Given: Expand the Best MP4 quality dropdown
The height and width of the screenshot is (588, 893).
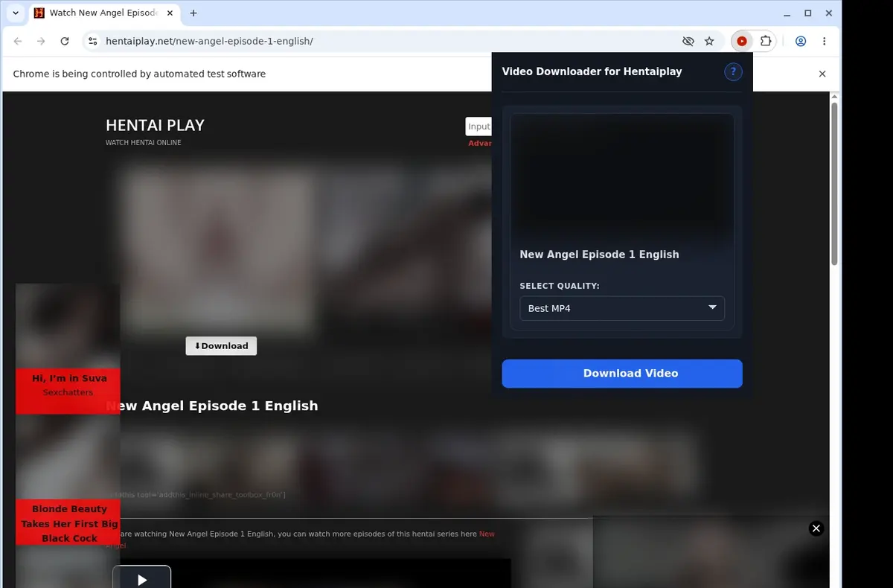Looking at the screenshot, I should click(621, 308).
